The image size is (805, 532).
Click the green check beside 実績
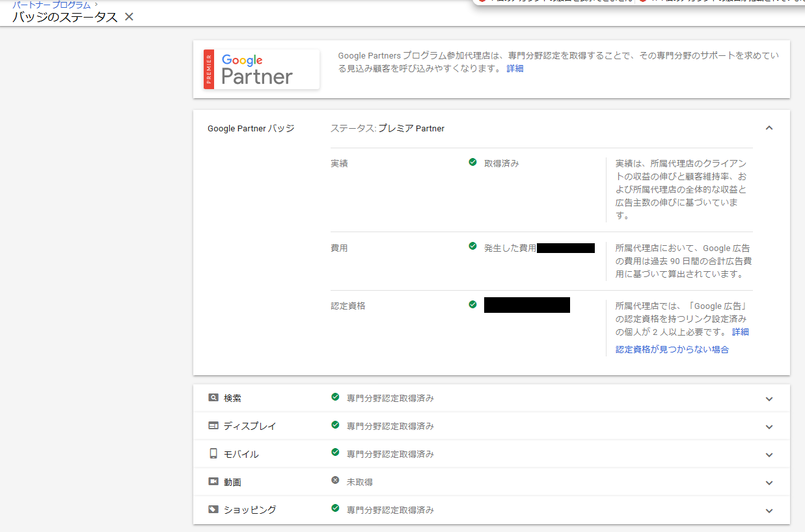point(472,162)
